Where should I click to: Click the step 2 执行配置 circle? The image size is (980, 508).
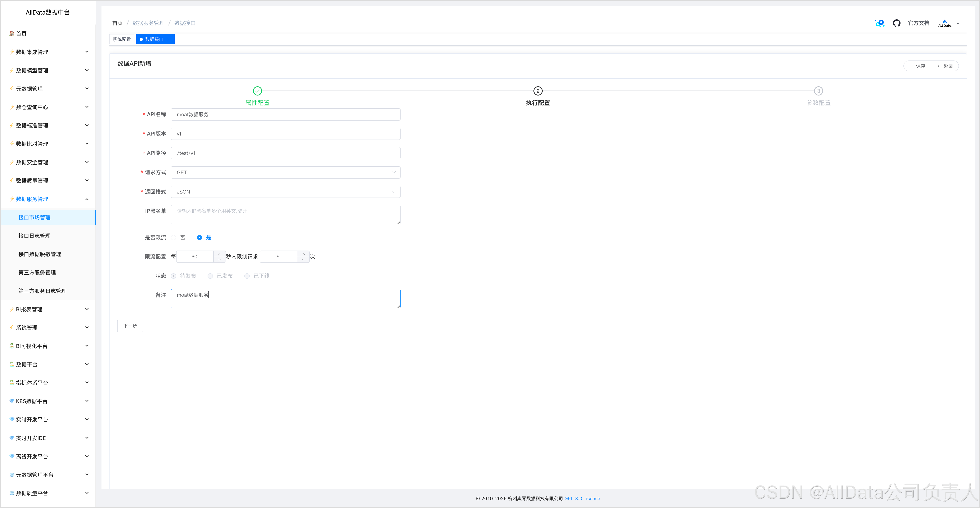[x=537, y=91]
